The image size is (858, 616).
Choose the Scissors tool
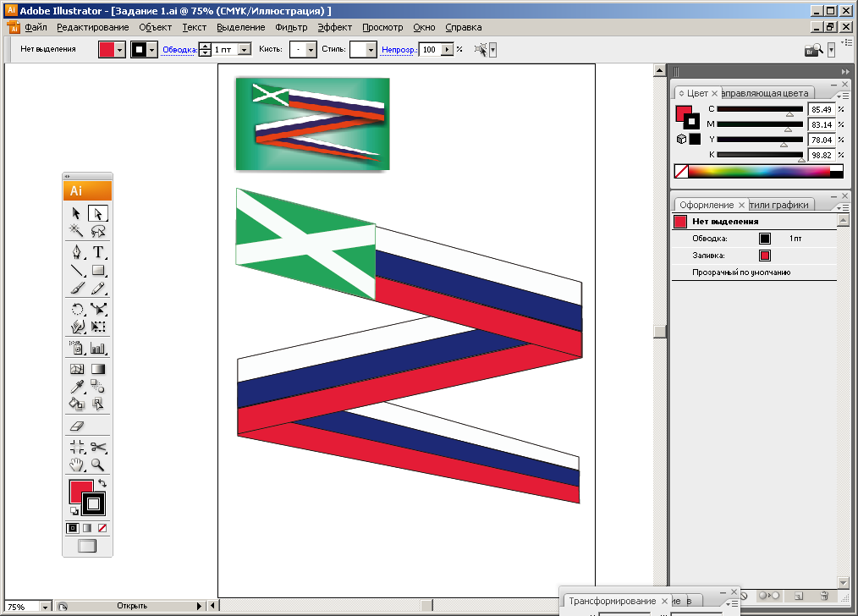pyautogui.click(x=98, y=447)
